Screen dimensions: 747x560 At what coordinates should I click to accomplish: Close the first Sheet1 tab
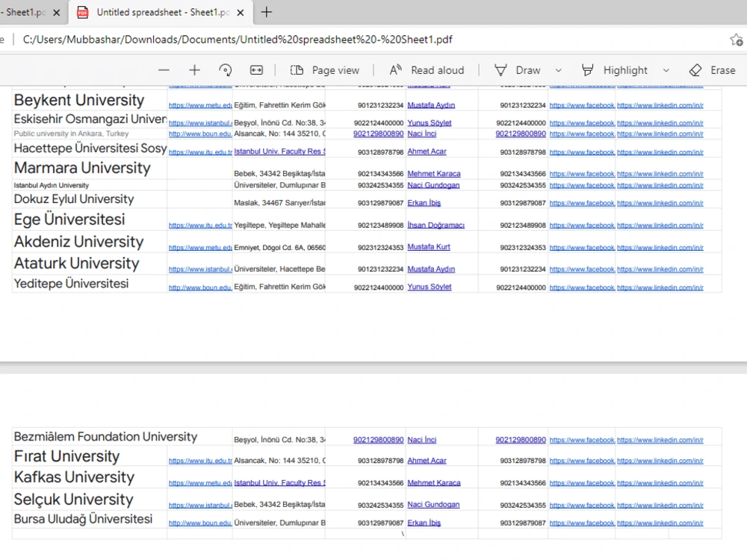coord(56,13)
